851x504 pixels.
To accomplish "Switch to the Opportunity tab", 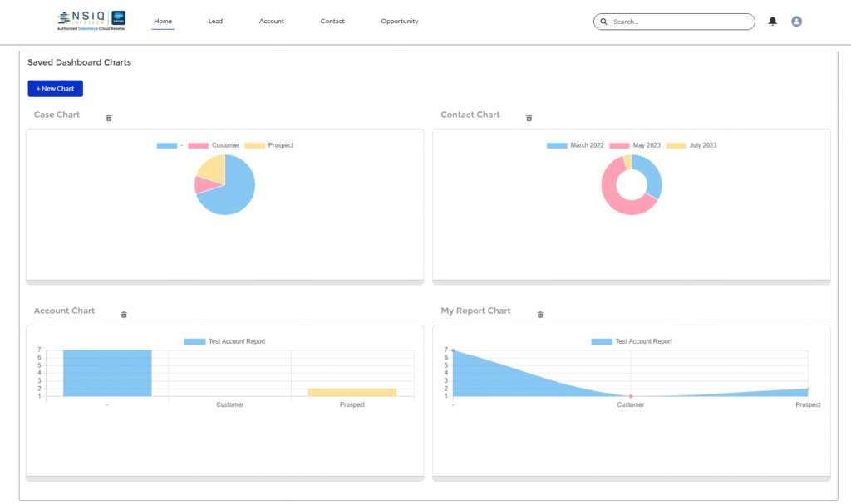I will (x=400, y=21).
